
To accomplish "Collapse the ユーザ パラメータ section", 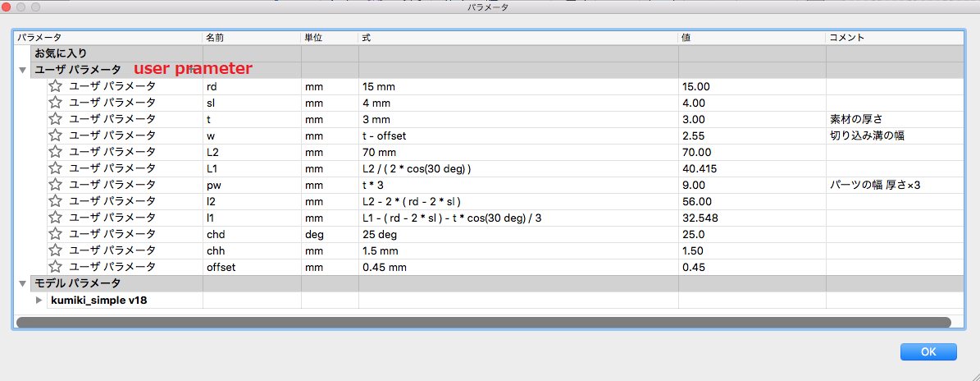I will [22, 70].
